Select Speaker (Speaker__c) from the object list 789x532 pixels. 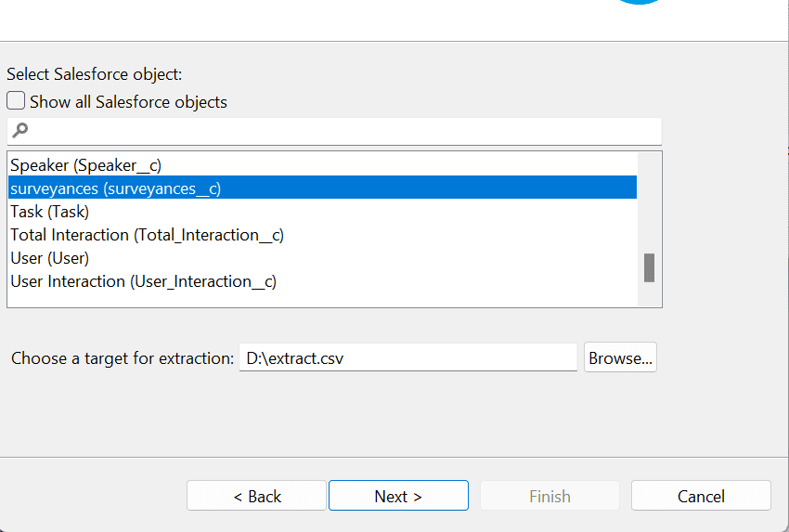(86, 165)
